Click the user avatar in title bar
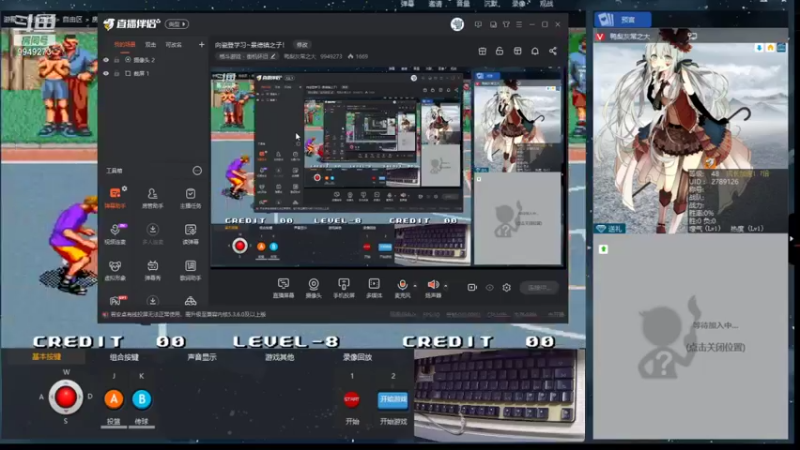800x450 pixels. 457,24
